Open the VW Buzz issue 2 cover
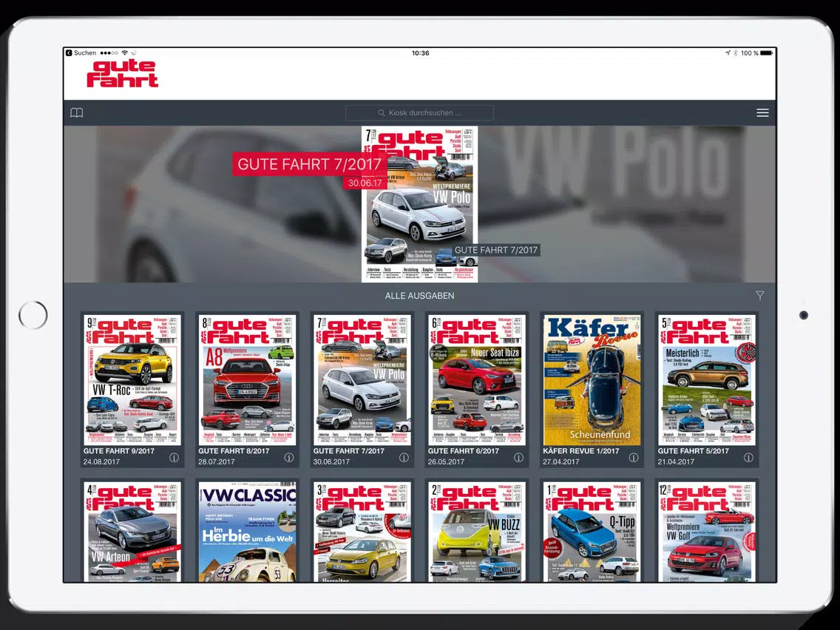This screenshot has width=840, height=630. coord(477,532)
